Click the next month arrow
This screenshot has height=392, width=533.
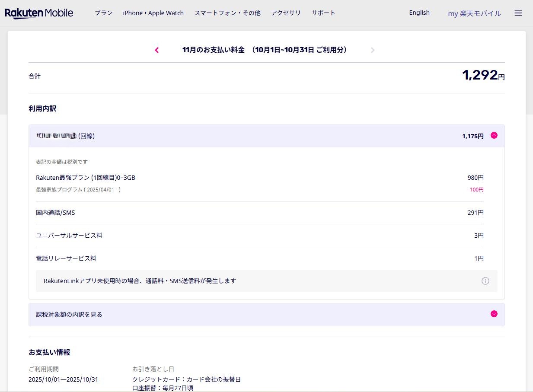pyautogui.click(x=373, y=50)
